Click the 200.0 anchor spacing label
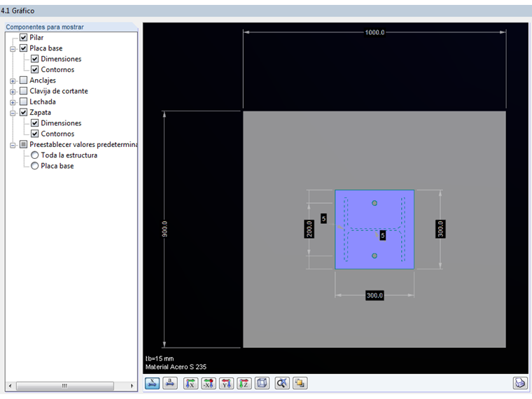Viewport: 532px width, 399px height. pos(309,229)
